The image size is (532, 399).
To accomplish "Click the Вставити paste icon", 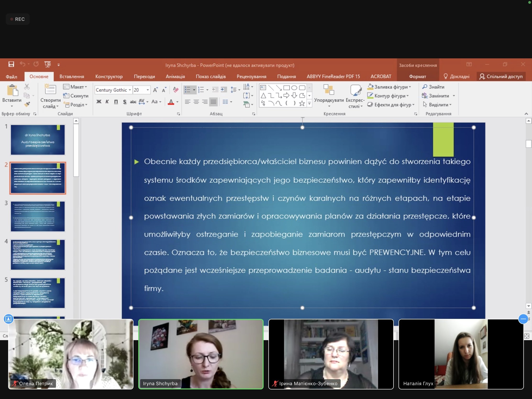I will [12, 90].
